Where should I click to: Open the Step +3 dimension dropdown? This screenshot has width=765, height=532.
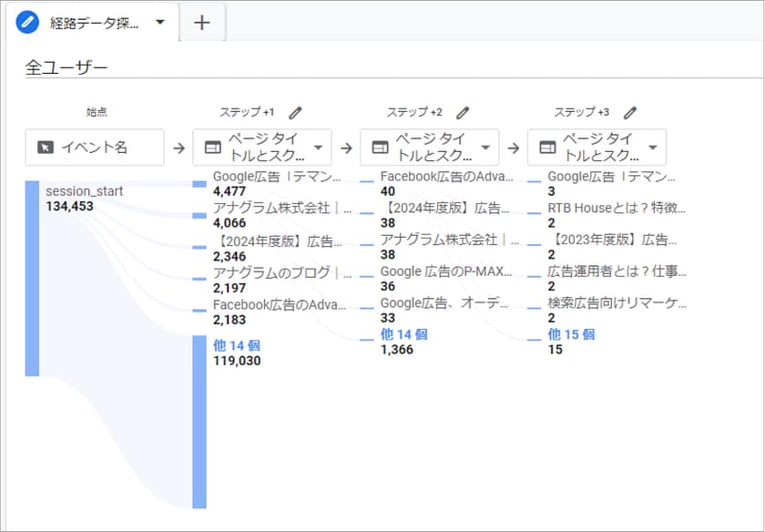pos(653,148)
